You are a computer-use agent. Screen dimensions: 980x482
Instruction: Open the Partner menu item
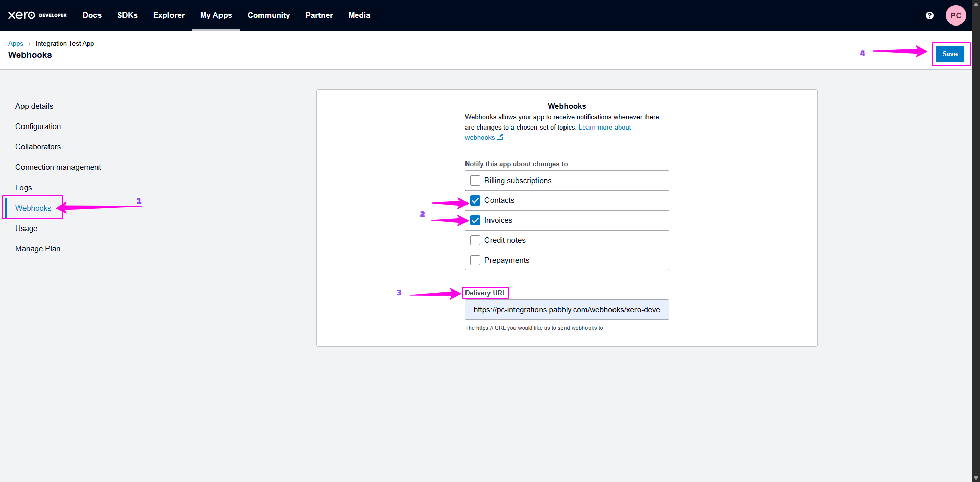point(319,15)
